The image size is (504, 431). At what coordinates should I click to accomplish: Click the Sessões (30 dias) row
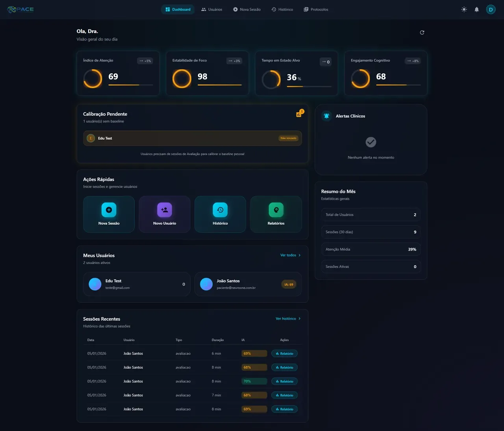click(371, 232)
